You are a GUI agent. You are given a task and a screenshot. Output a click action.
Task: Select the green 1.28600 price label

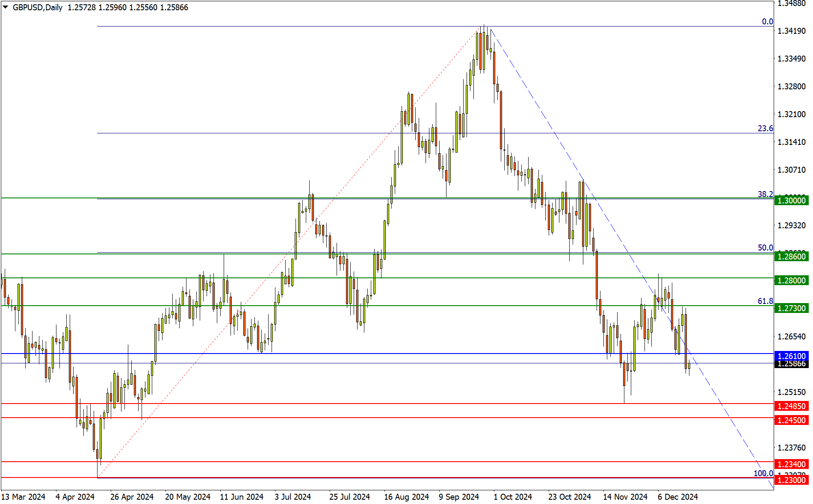tap(791, 256)
